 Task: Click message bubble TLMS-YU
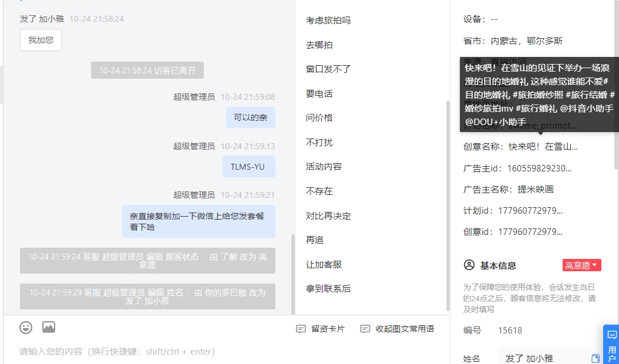248,167
